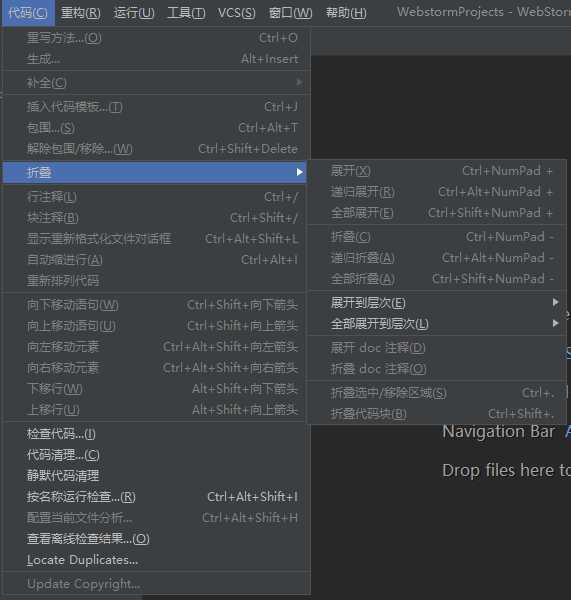
Task: Choose 向下移动语句(W)
Action: tap(155, 305)
